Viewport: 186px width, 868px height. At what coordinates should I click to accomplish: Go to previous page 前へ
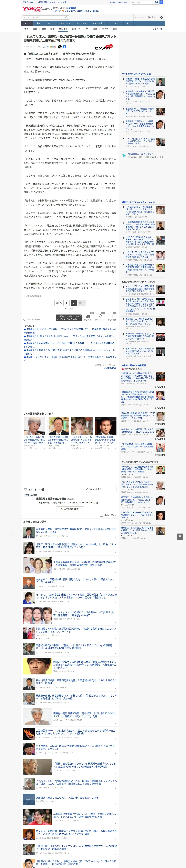click(x=59, y=303)
